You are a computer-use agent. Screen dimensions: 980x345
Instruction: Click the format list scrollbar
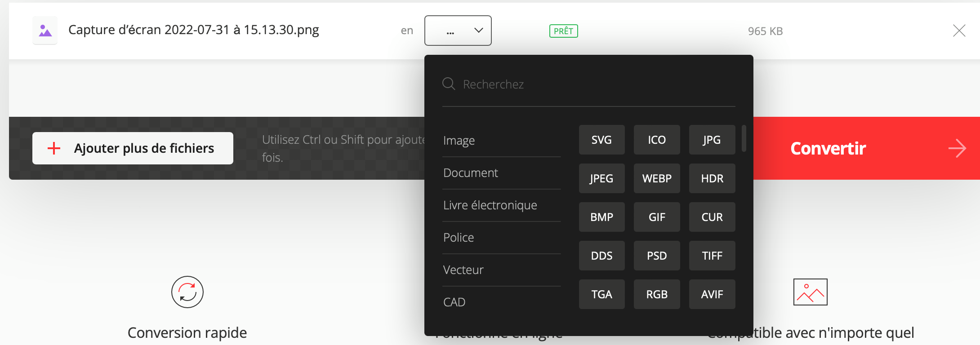744,138
